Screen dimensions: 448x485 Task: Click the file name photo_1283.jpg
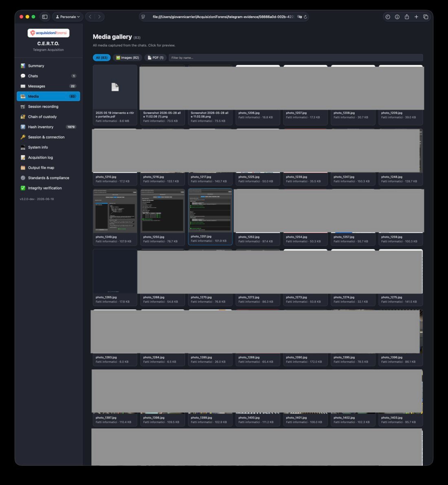coord(106,357)
